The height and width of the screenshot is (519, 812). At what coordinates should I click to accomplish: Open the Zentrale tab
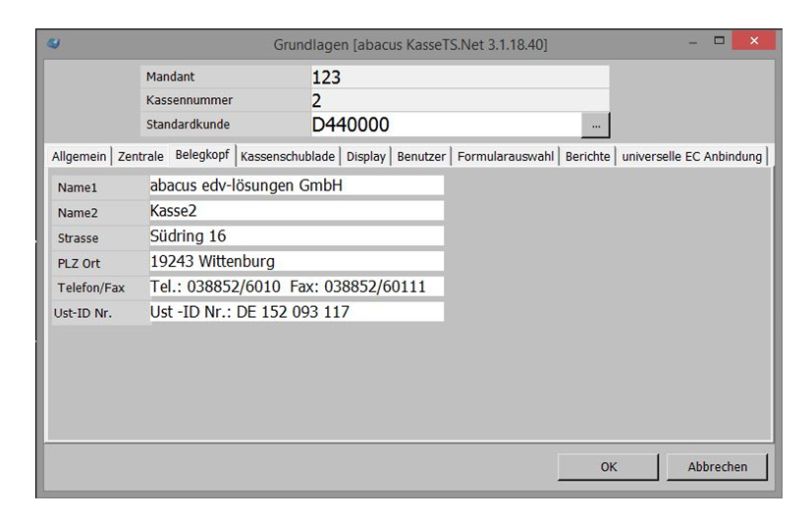pyautogui.click(x=141, y=156)
